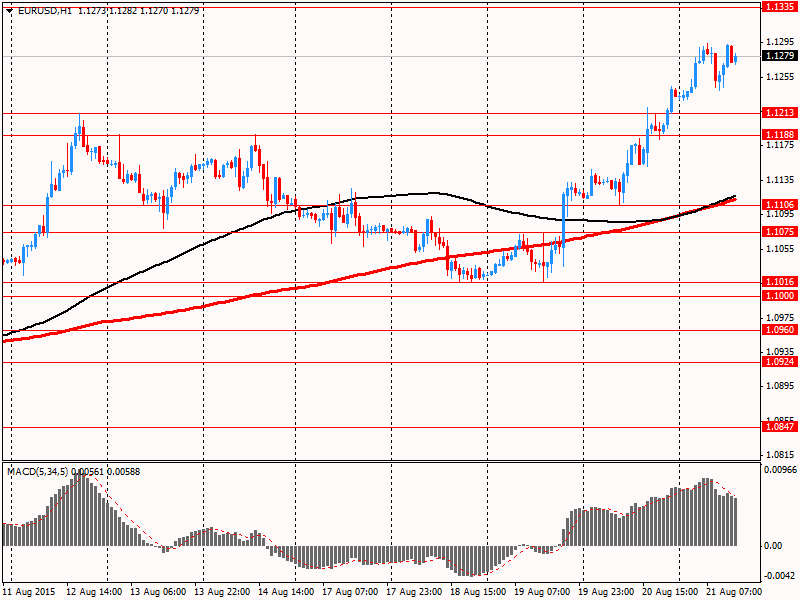Click the 1.1055 price axis value
Viewport: 800px width, 600px height.
pyautogui.click(x=780, y=248)
